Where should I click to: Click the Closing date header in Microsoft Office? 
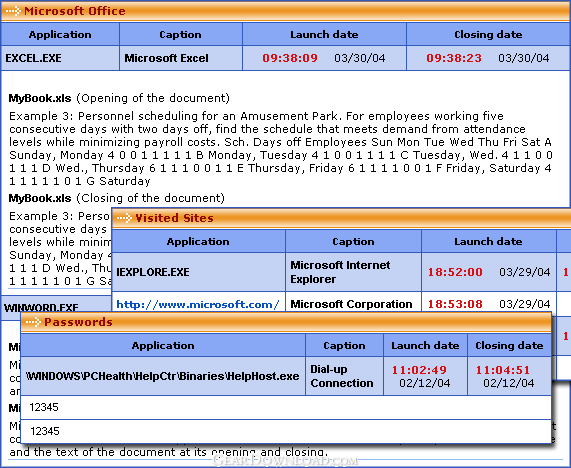(x=488, y=35)
